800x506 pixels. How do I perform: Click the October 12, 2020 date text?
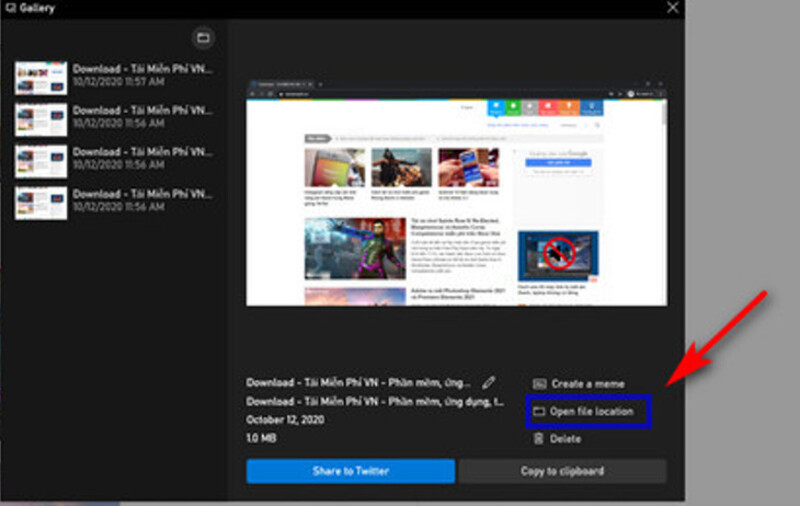(x=285, y=419)
